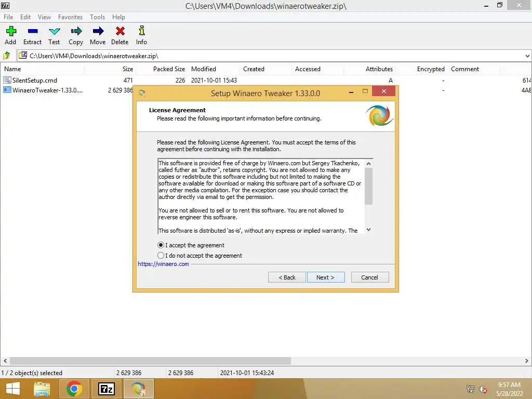The height and width of the screenshot is (399, 532).
Task: Click the horizontal scrollbar thumb in 7-Zip
Action: tap(150, 361)
